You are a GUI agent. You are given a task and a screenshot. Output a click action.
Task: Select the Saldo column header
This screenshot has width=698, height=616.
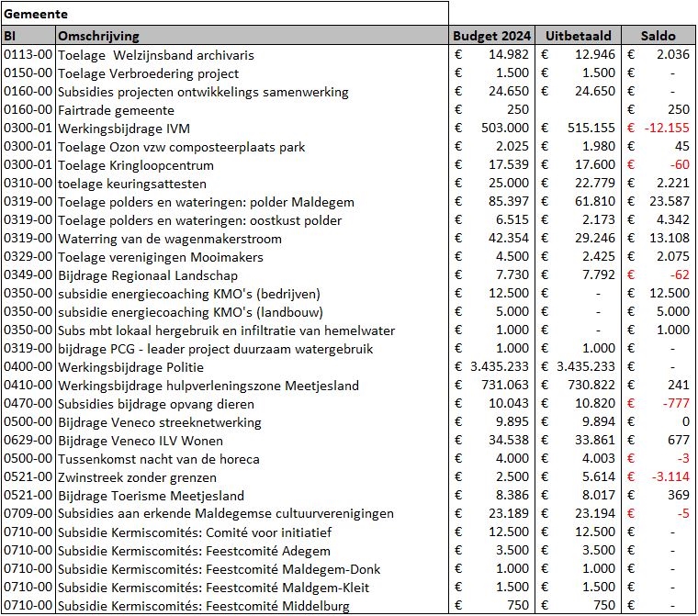[x=658, y=36]
